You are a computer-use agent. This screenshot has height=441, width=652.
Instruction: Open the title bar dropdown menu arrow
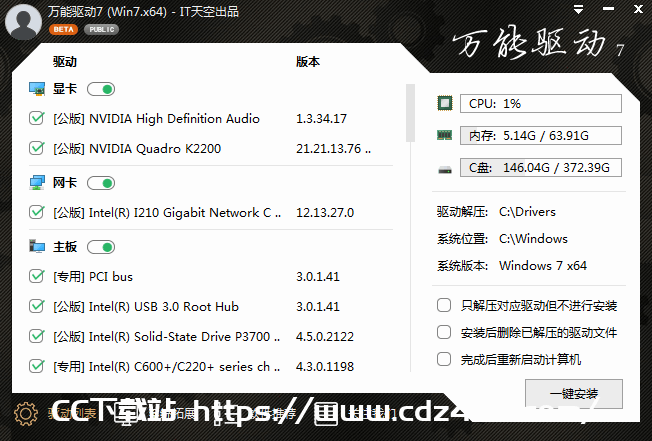point(578,10)
